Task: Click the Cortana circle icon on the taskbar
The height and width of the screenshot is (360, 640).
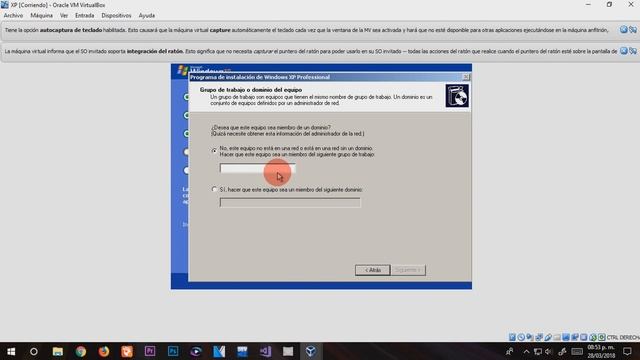Action: [34, 351]
